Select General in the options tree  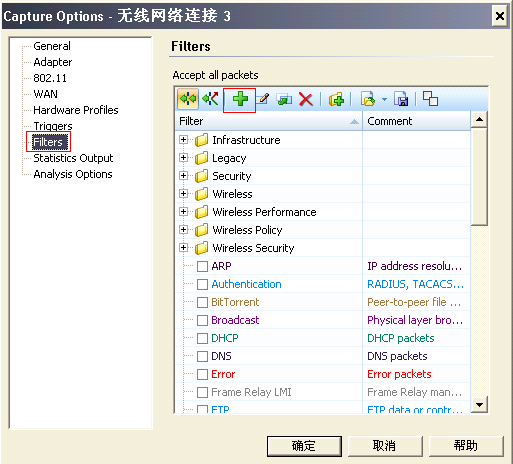pos(52,46)
